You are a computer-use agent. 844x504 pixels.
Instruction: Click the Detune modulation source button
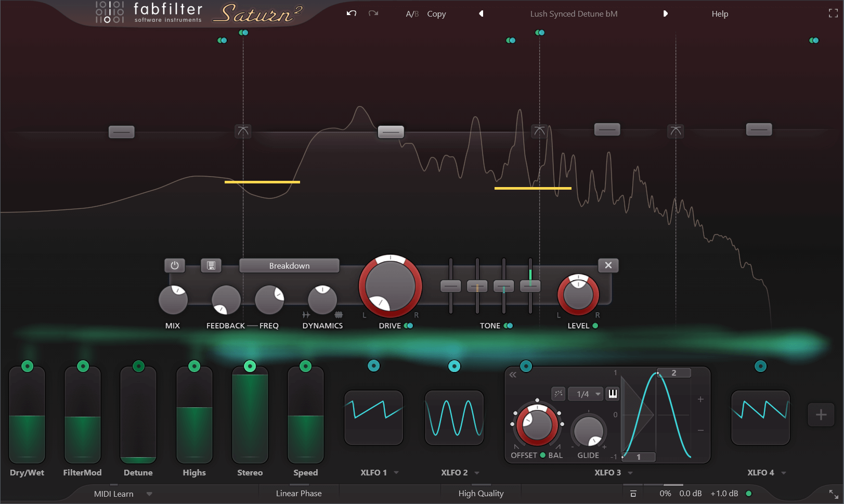[x=138, y=366]
